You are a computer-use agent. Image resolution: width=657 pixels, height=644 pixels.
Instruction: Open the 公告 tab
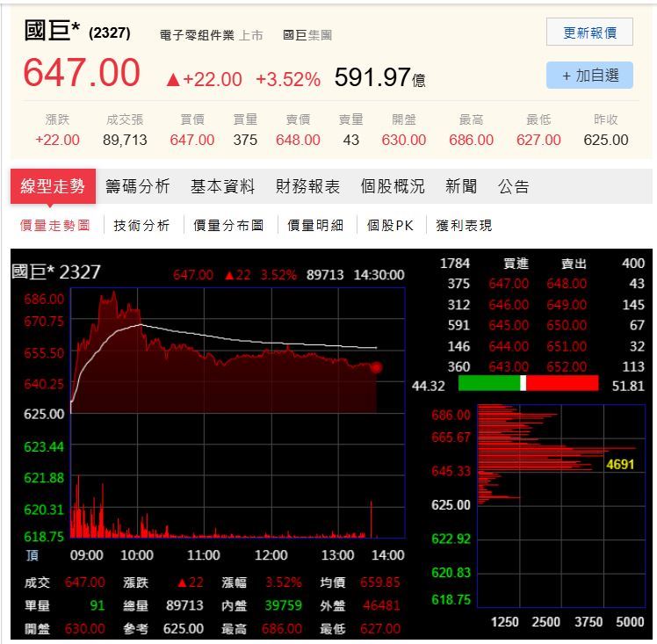coord(514,186)
